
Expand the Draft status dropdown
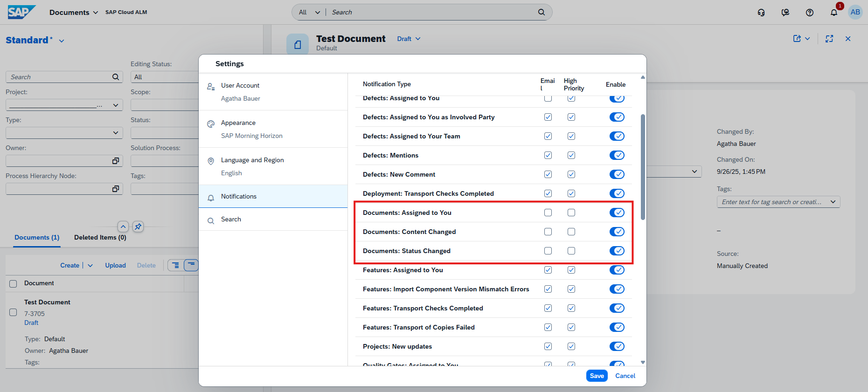[x=409, y=39]
